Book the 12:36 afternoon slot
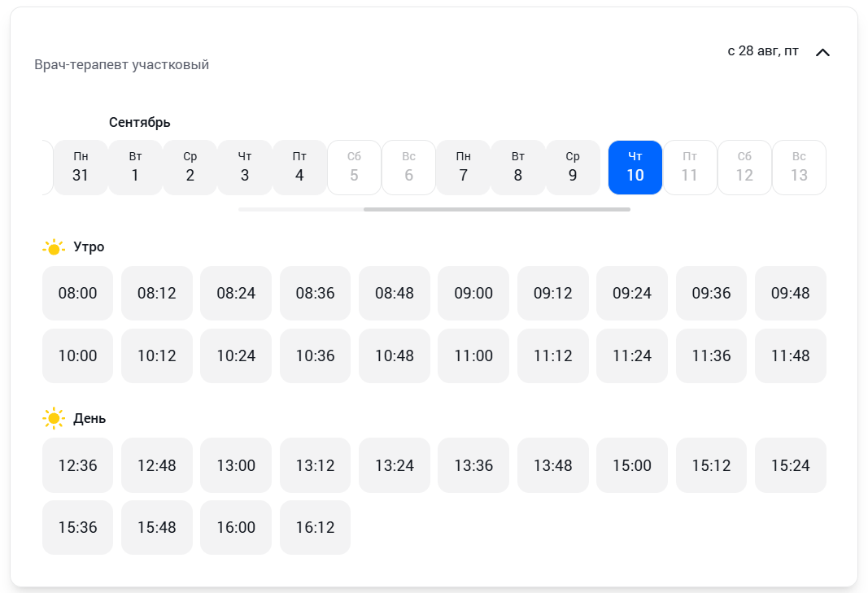This screenshot has height=593, width=868. [77, 465]
